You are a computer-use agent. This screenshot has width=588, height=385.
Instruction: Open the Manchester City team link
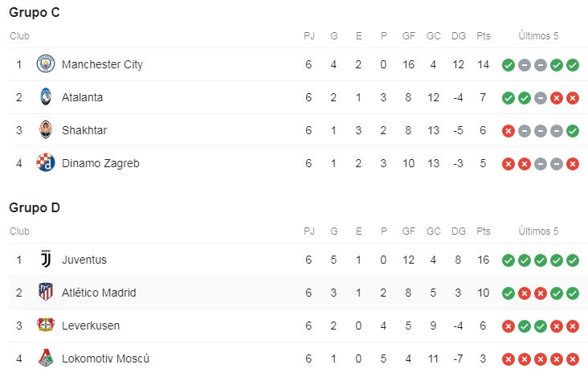(102, 64)
